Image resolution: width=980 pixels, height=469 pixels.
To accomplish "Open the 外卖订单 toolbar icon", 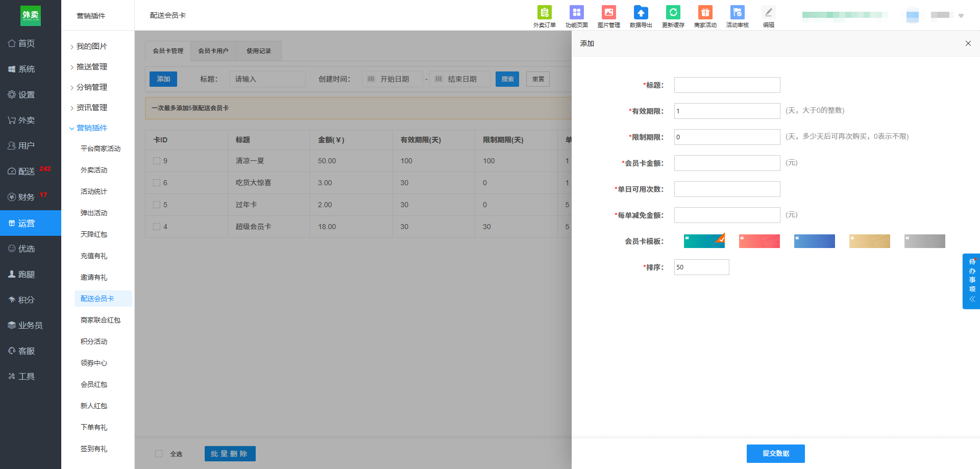I will tap(544, 12).
